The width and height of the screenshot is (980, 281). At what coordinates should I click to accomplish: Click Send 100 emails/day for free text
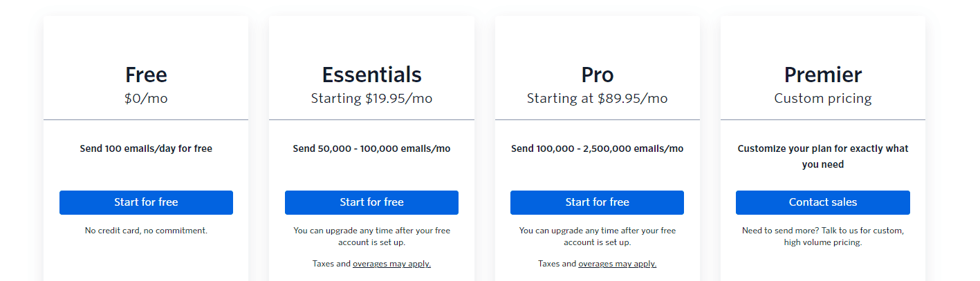point(146,148)
